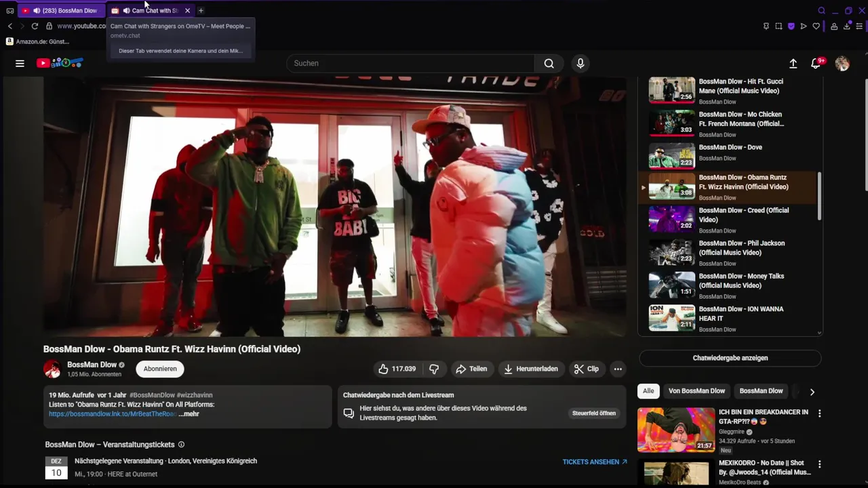
Task: Close the Cam Chat tab
Action: 187,10
